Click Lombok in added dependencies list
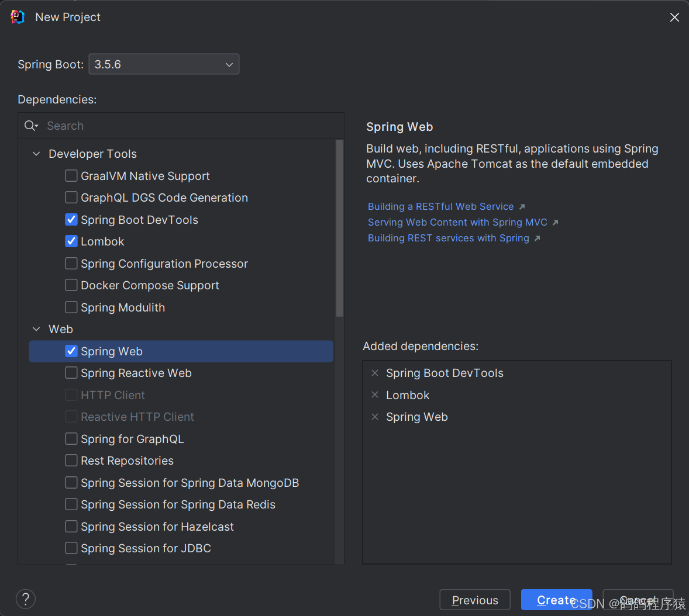Image resolution: width=689 pixels, height=616 pixels. coord(408,395)
